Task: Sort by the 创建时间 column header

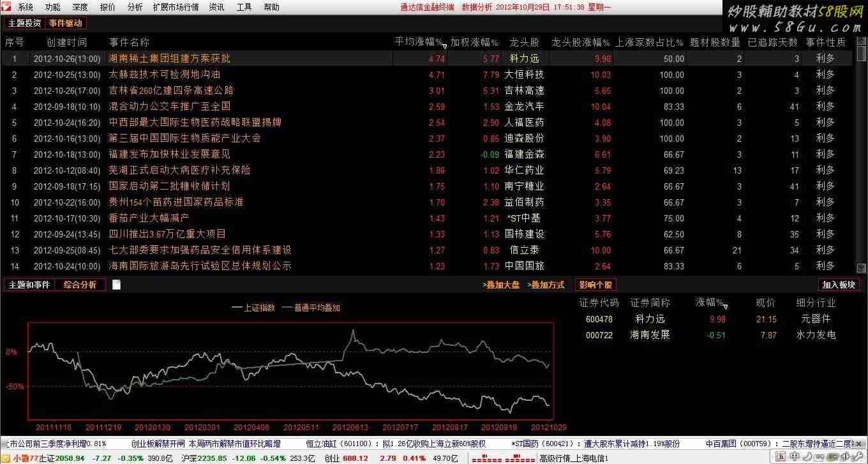Action: tap(67, 42)
